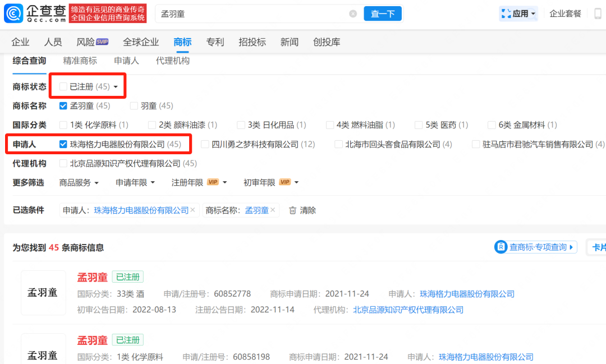Screen dimensions: 606x364
Task: Expand the 商品服务 filter dropdown
Action: click(x=79, y=182)
